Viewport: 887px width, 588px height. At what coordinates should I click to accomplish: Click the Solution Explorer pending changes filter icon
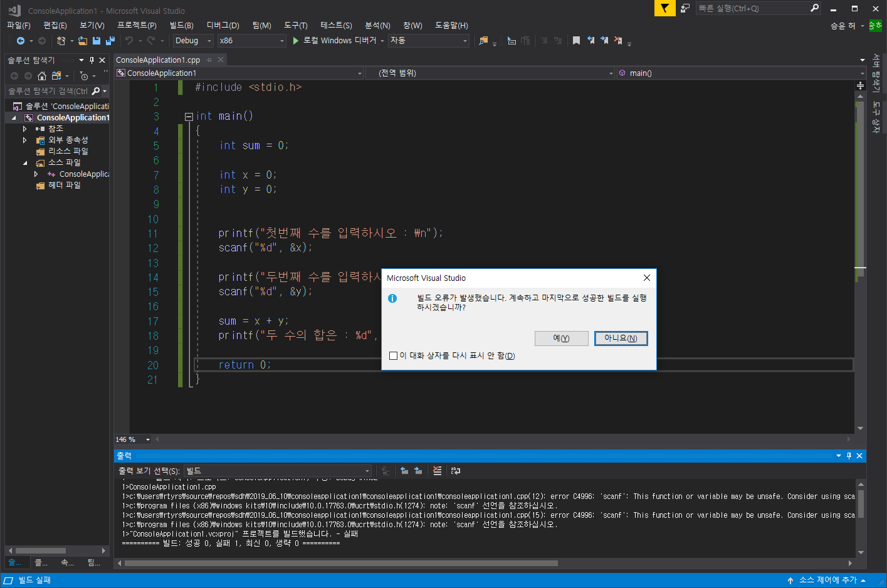85,76
